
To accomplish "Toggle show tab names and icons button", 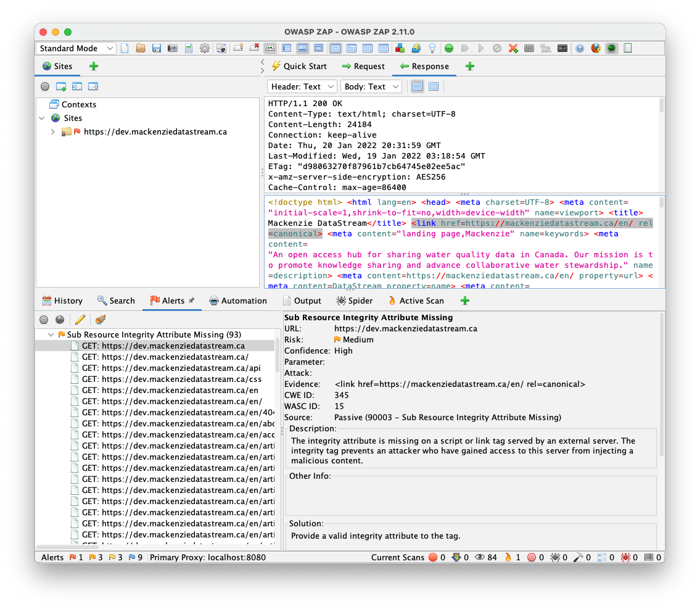I will point(270,48).
